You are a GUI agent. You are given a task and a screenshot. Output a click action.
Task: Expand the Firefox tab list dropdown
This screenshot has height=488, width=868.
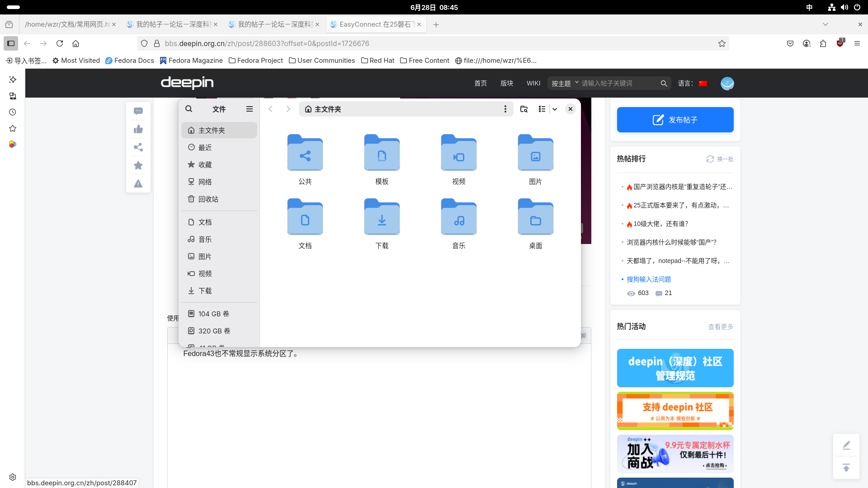click(x=826, y=24)
